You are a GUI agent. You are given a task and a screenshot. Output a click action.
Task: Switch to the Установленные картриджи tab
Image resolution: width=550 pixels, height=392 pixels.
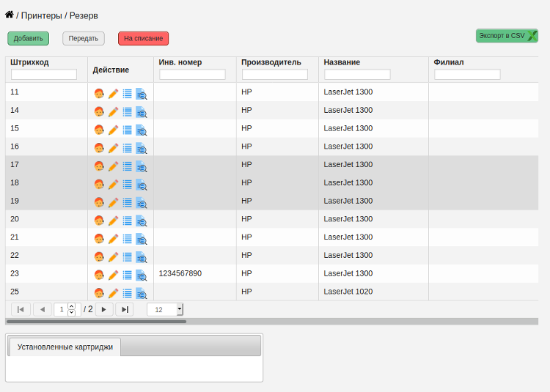point(65,347)
